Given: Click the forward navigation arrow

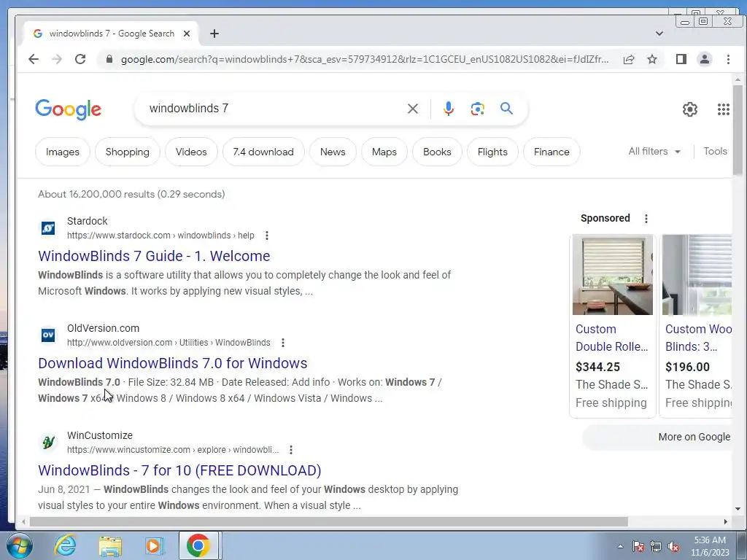Looking at the screenshot, I should click(57, 59).
